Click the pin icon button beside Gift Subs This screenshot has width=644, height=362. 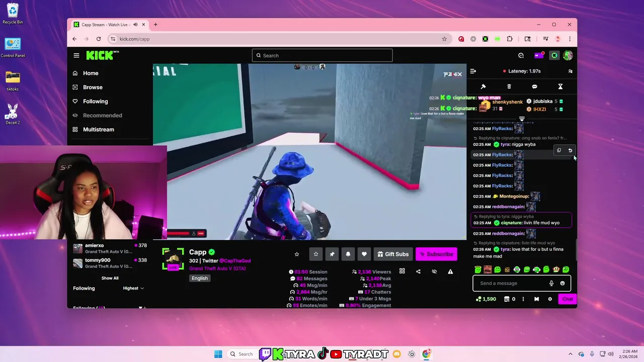[332, 254]
